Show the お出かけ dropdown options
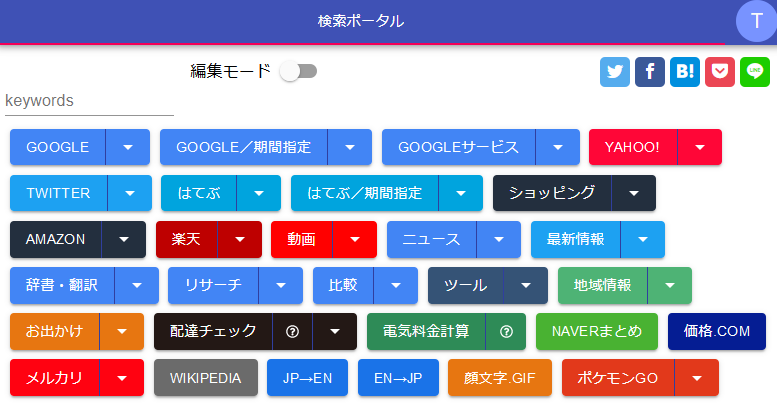Screen dimensions: 777x410 point(122,332)
